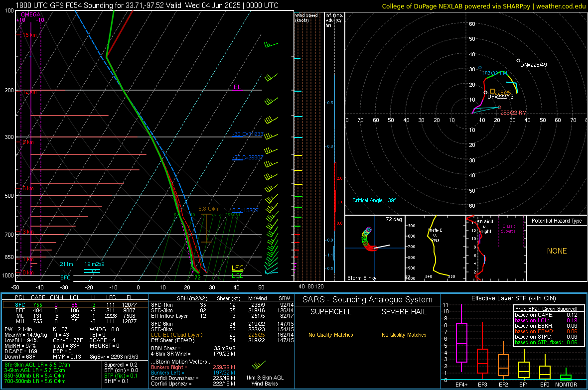Click the Storm Slinky colored circles
This screenshot has width=588, height=390.
pos(368,239)
